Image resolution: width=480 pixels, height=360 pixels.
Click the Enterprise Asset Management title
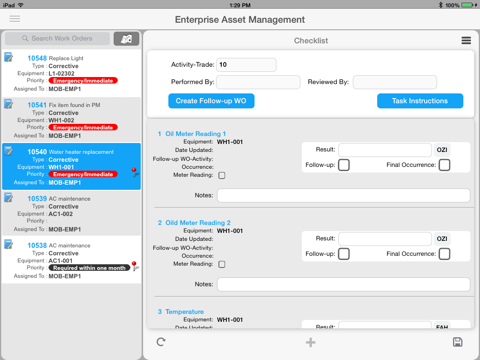[x=240, y=20]
